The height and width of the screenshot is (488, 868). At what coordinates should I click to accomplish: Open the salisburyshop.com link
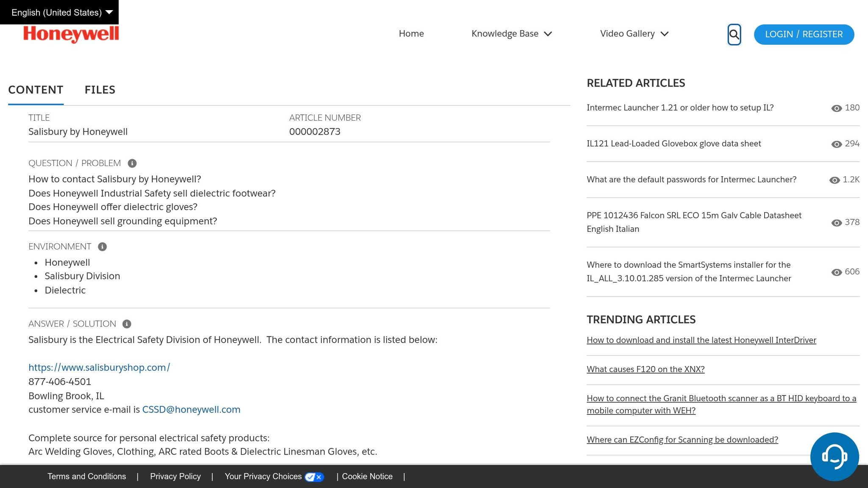click(99, 368)
